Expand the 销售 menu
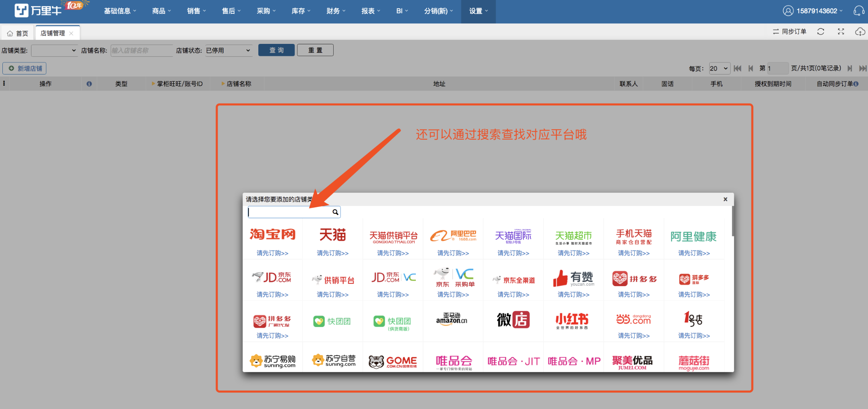This screenshot has height=409, width=868. (196, 11)
